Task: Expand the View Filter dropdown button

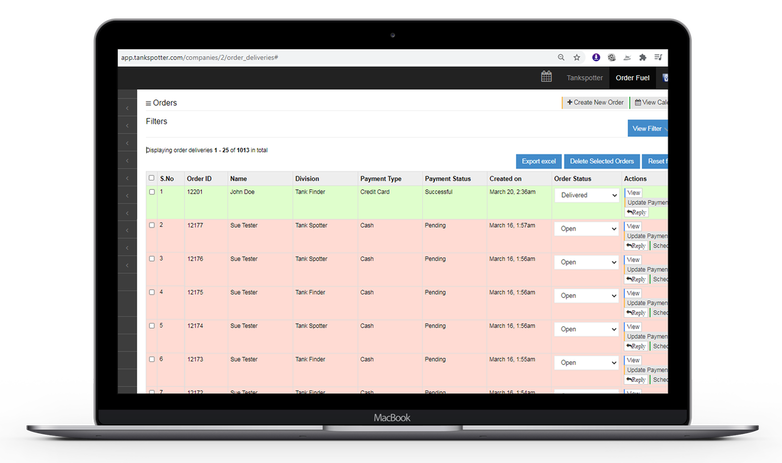Action: pos(648,128)
